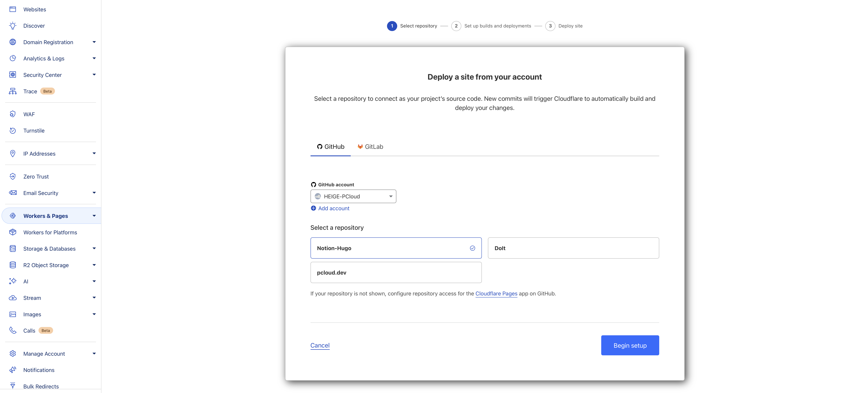868x393 pixels.
Task: Open the HEIGE-PCloud account dropdown
Action: (x=353, y=196)
